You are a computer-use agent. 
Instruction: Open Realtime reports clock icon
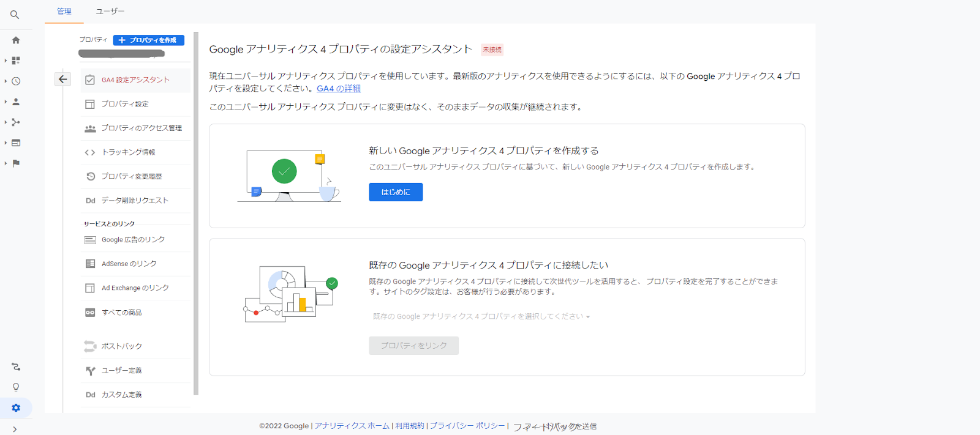click(16, 81)
